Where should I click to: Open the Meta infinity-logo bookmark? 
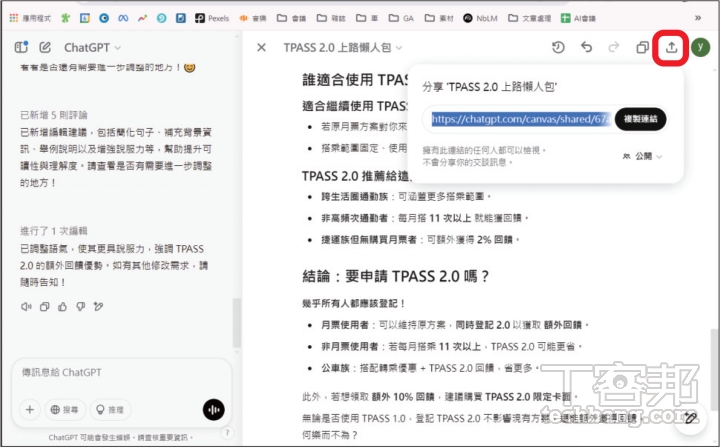123,18
